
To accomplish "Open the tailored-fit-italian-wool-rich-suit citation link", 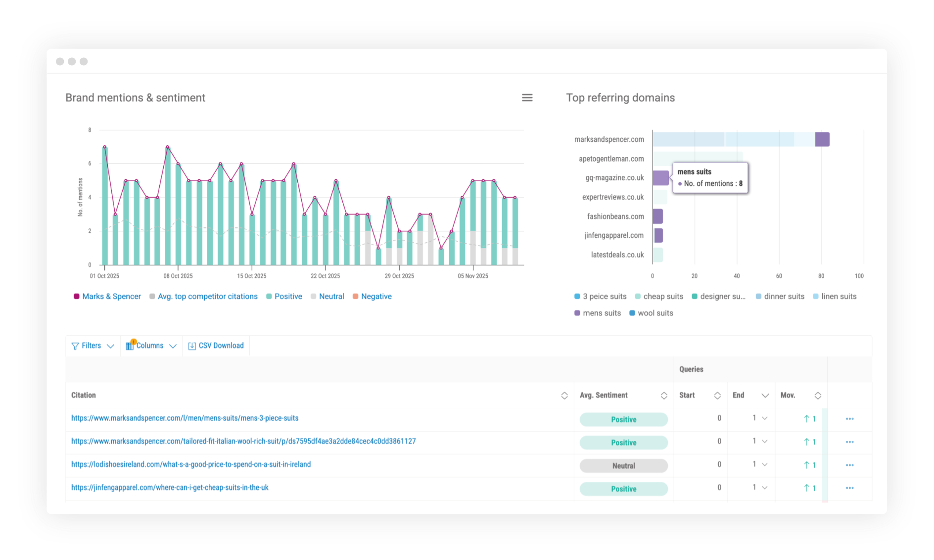I will point(243,441).
